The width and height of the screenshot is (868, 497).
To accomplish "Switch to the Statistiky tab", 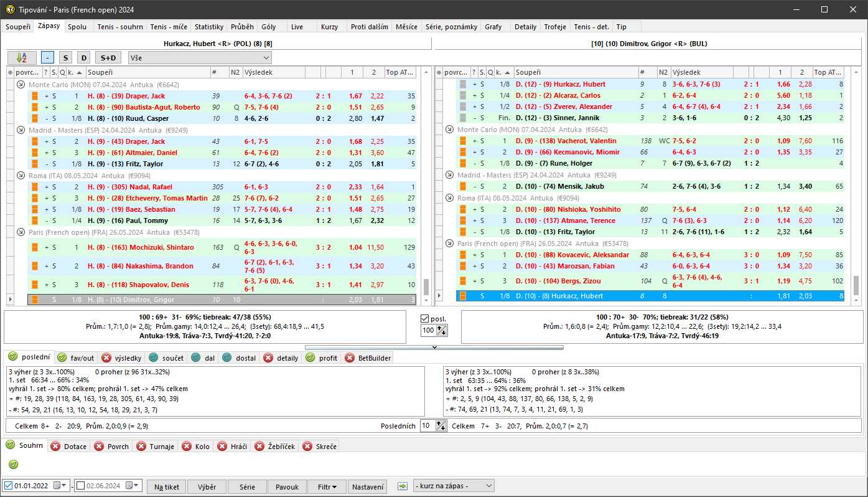I will pyautogui.click(x=208, y=27).
